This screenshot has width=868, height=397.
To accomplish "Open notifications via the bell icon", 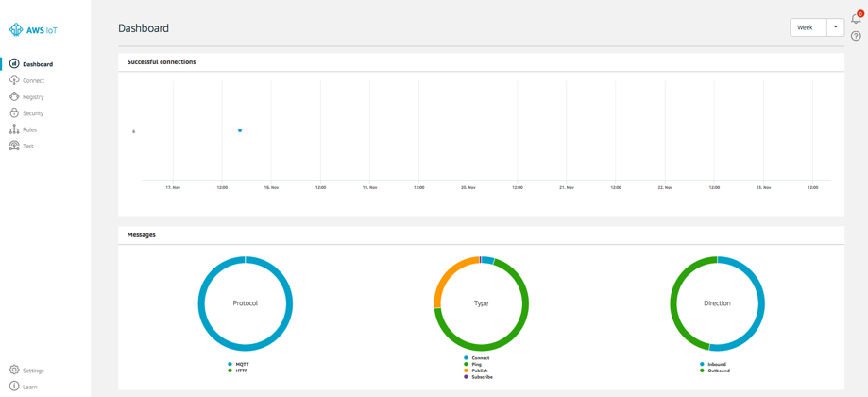I will (x=856, y=19).
